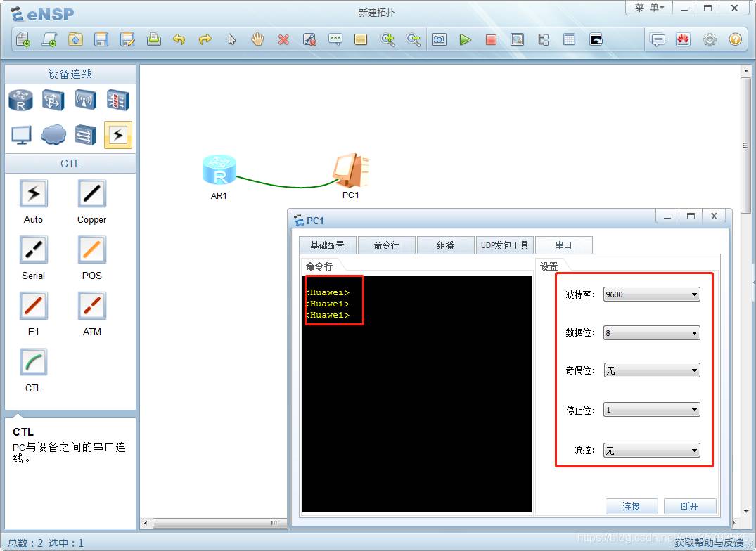Select the router device category icon
Screen dimensions: 756x551
[x=20, y=101]
